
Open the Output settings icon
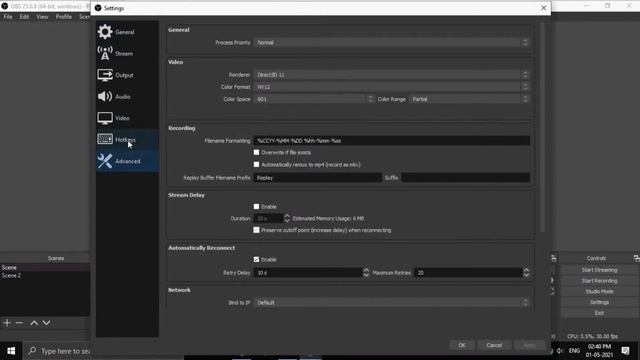point(105,75)
